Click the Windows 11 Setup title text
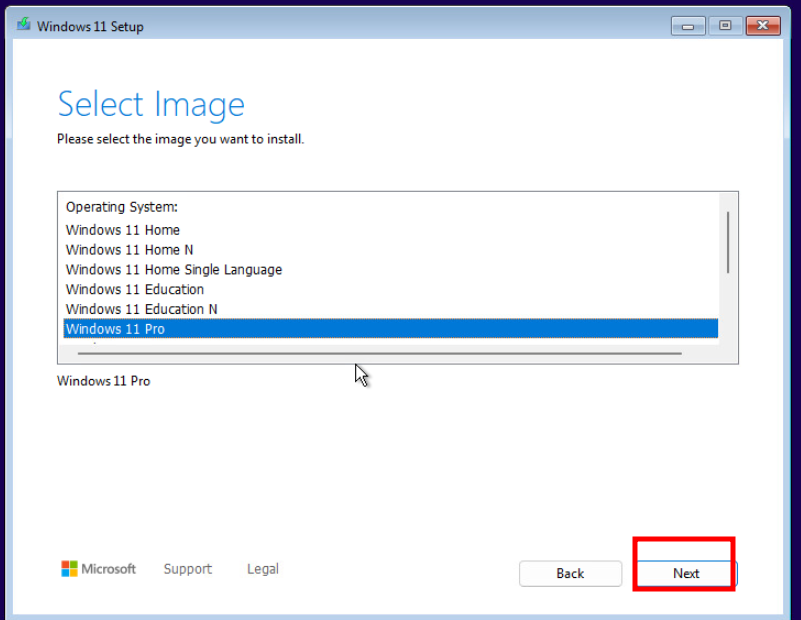Viewport: 801px width, 620px height. (x=90, y=27)
